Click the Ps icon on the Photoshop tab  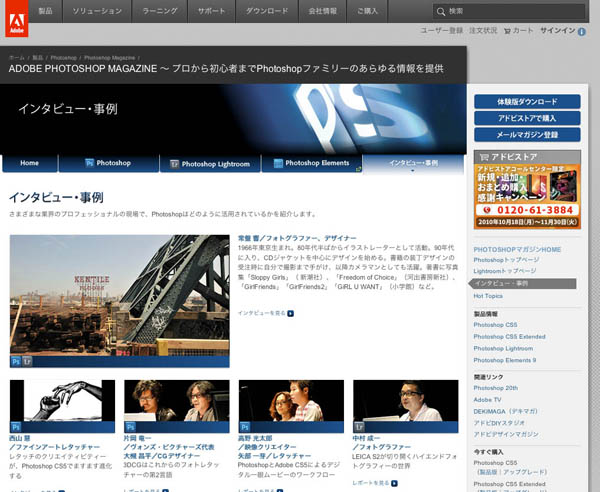[x=89, y=162]
